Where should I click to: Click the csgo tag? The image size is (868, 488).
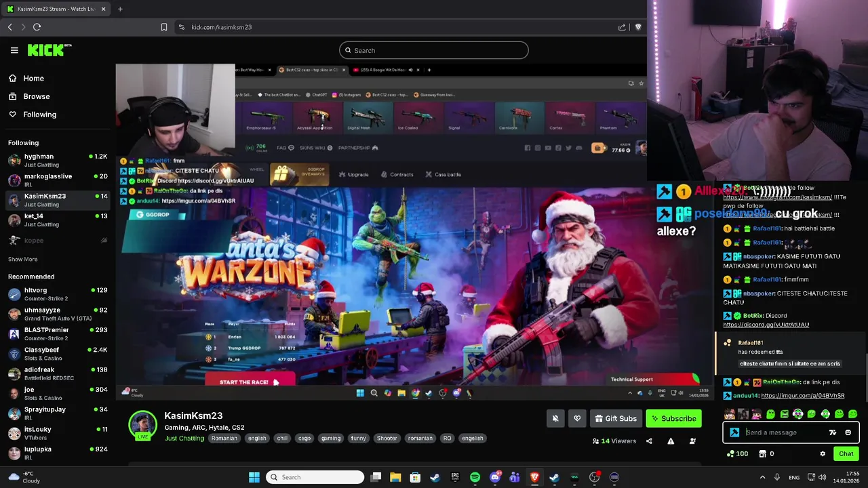coord(304,439)
